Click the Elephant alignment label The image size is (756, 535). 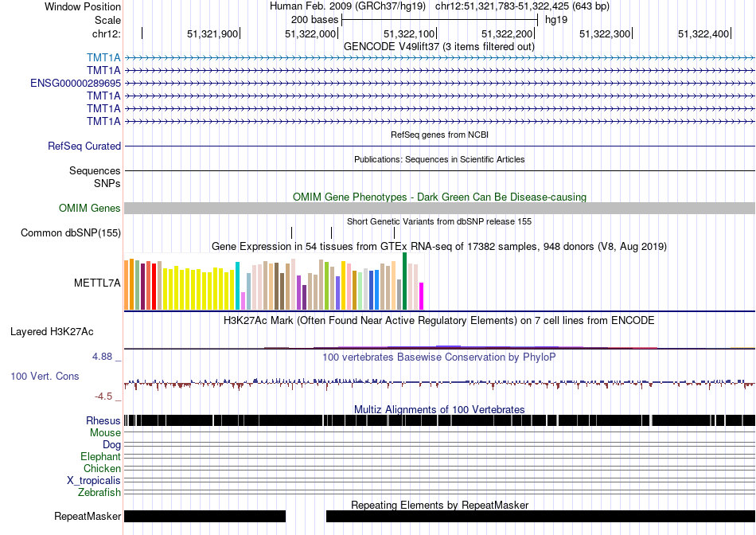[100, 456]
